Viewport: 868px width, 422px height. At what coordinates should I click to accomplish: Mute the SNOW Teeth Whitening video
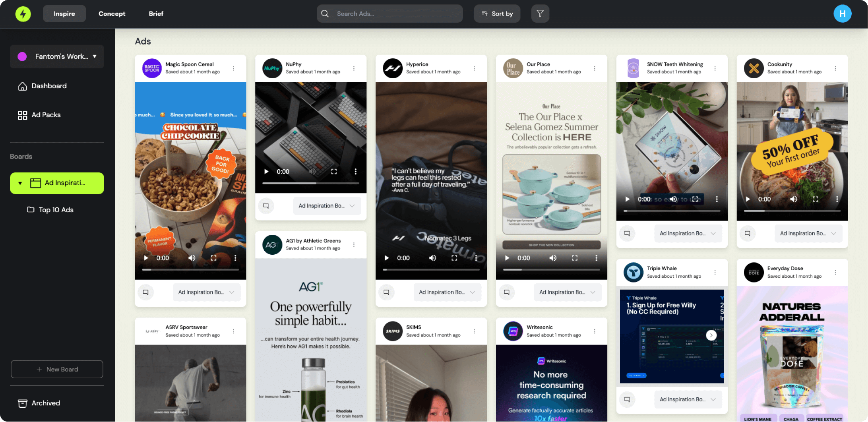pyautogui.click(x=673, y=199)
